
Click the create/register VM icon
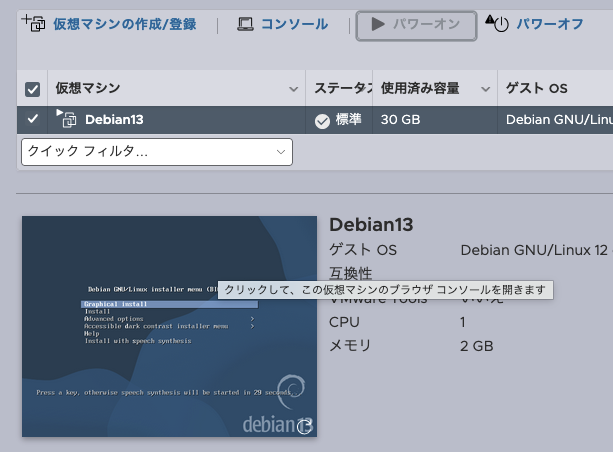tap(33, 23)
